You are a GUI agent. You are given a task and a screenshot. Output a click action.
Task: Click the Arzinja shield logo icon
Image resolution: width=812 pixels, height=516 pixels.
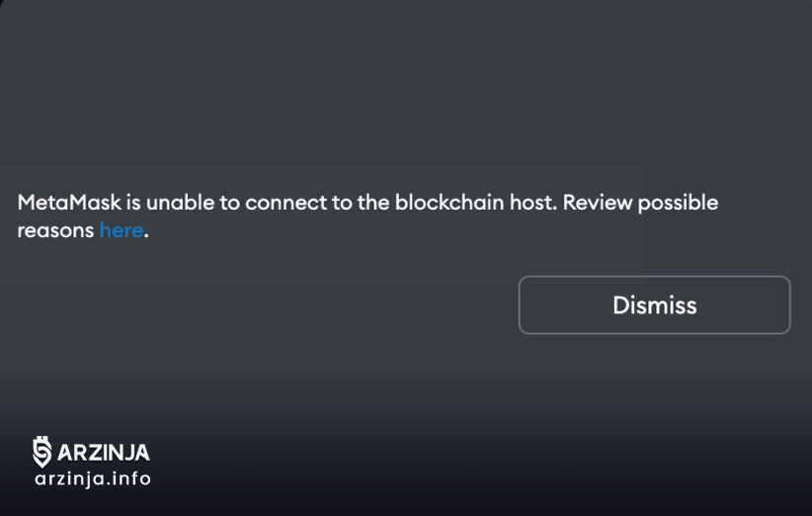[41, 452]
